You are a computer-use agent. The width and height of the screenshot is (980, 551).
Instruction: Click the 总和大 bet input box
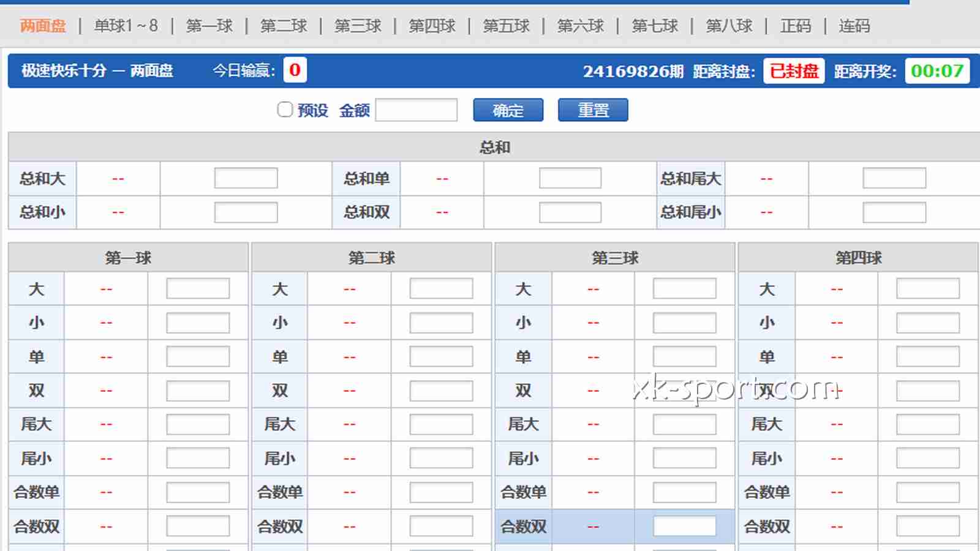246,178
